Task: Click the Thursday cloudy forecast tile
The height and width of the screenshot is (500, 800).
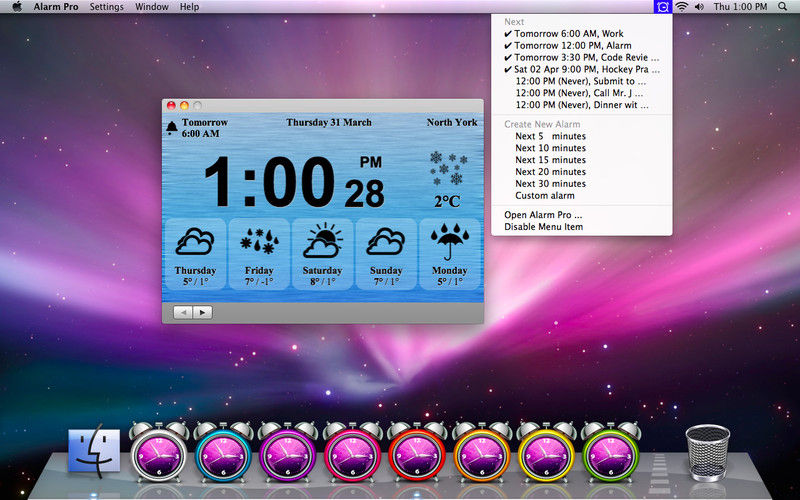Action: tap(195, 254)
